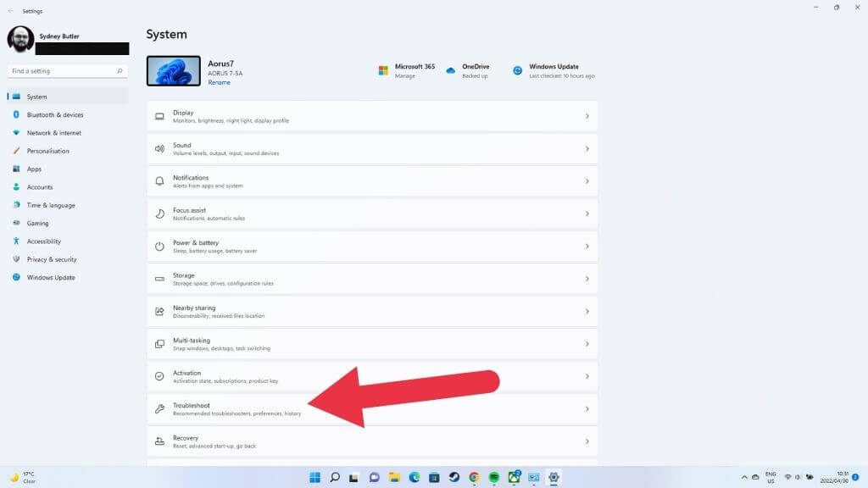Viewport: 868px width, 488px height.
Task: Expand the Multi-tasking row chevron
Action: (587, 344)
